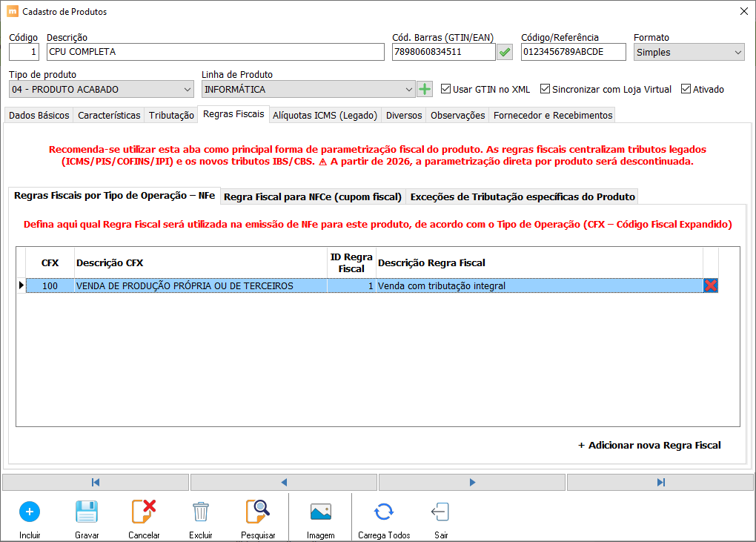Open the Regra Fiscal para NFCe tab
This screenshot has width=756, height=542.
click(x=313, y=196)
